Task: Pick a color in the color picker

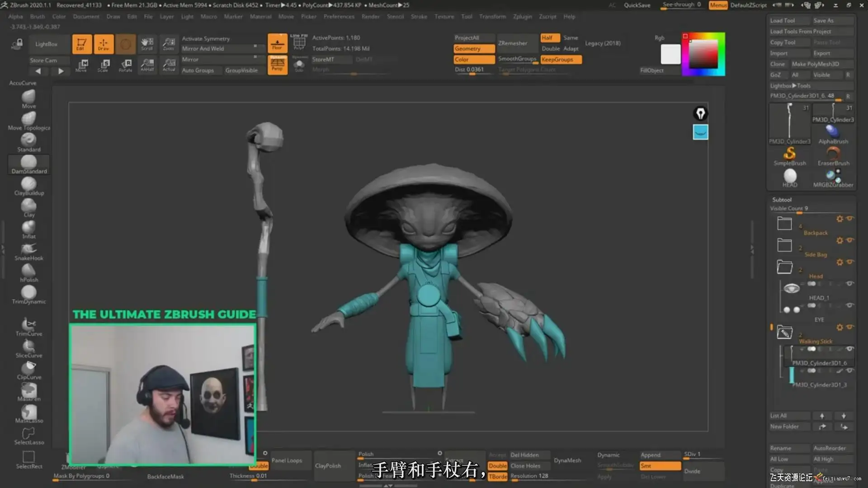Action: tap(703, 54)
